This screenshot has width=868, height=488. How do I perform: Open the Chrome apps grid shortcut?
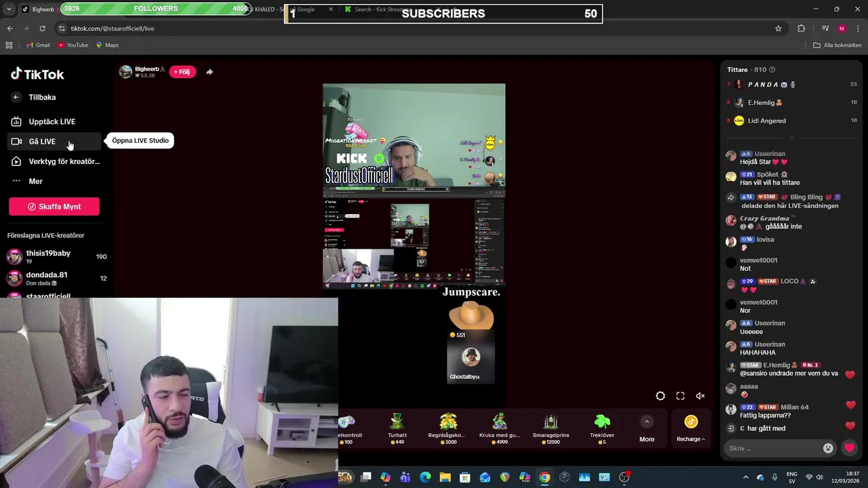(x=9, y=45)
